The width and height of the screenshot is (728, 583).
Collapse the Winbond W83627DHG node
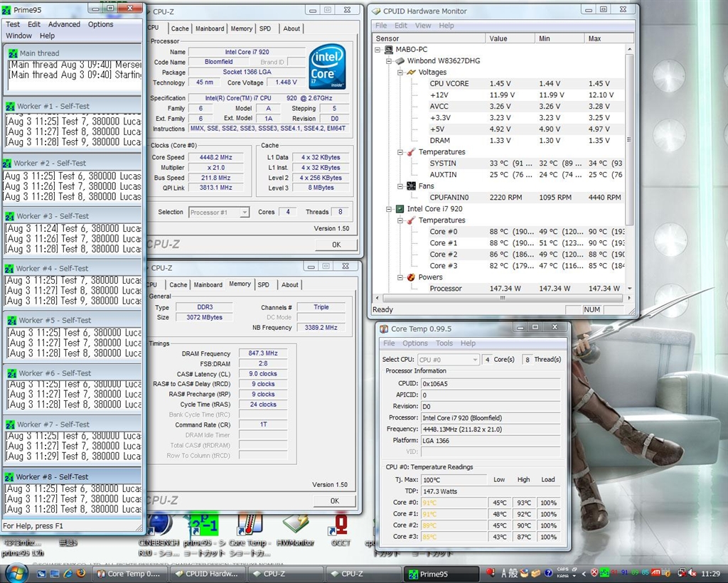coord(390,61)
